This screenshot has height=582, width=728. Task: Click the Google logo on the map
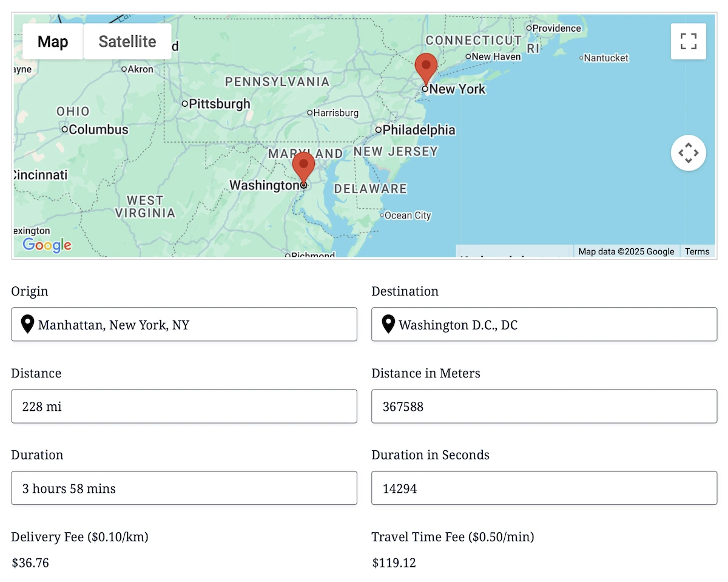(x=47, y=245)
